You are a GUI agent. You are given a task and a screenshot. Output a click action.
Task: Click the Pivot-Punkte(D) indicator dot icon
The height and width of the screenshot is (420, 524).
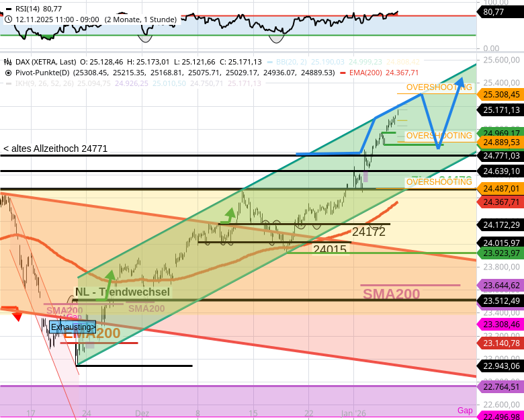tap(8, 73)
